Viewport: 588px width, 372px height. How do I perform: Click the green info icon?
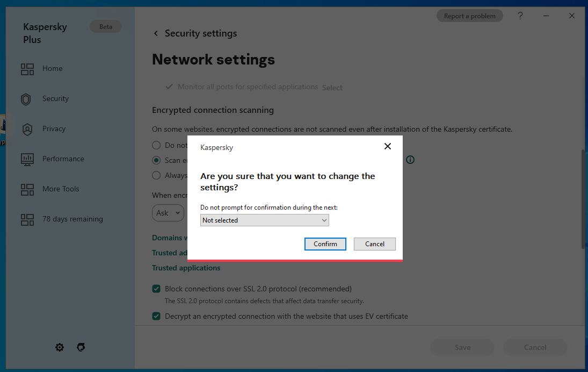pyautogui.click(x=410, y=160)
